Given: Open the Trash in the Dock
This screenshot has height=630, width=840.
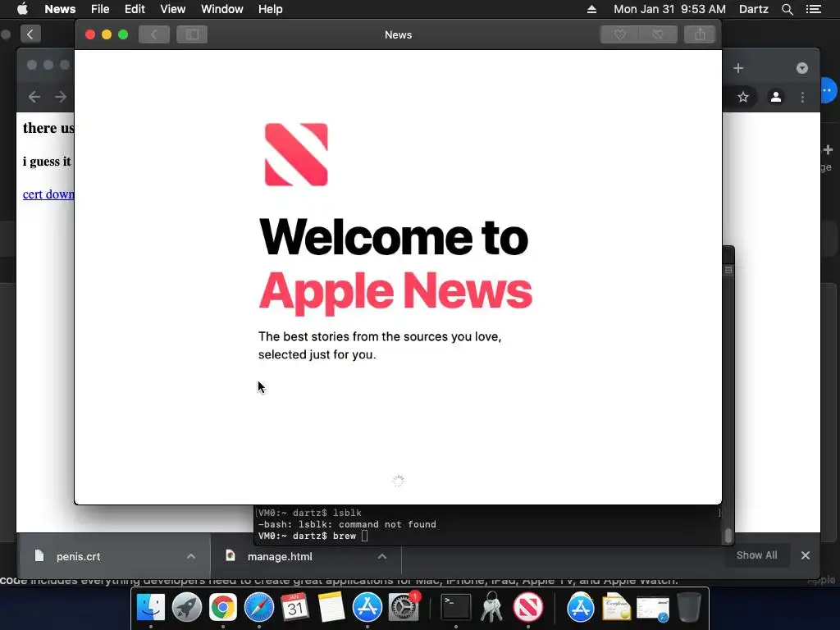Looking at the screenshot, I should (x=689, y=608).
